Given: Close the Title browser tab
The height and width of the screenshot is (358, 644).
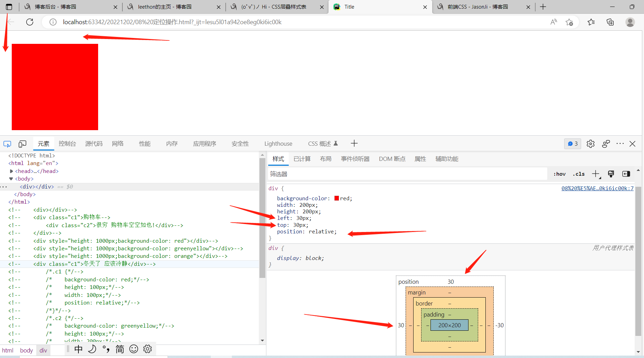Looking at the screenshot, I should (x=425, y=7).
